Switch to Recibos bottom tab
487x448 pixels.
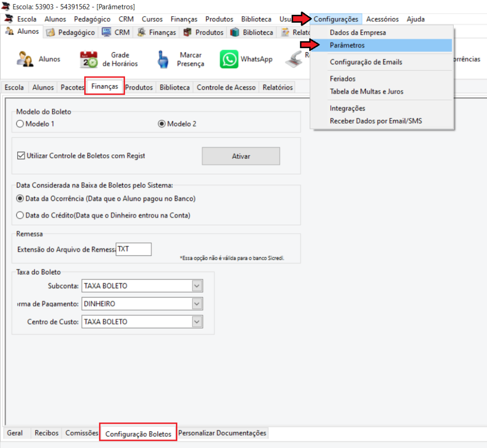click(47, 433)
